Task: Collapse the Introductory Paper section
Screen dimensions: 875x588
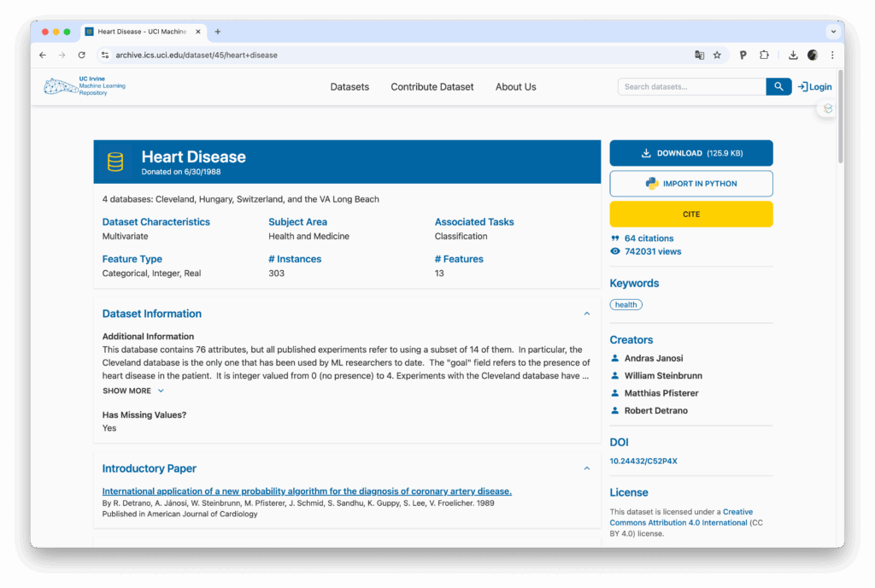Action: [x=586, y=468]
